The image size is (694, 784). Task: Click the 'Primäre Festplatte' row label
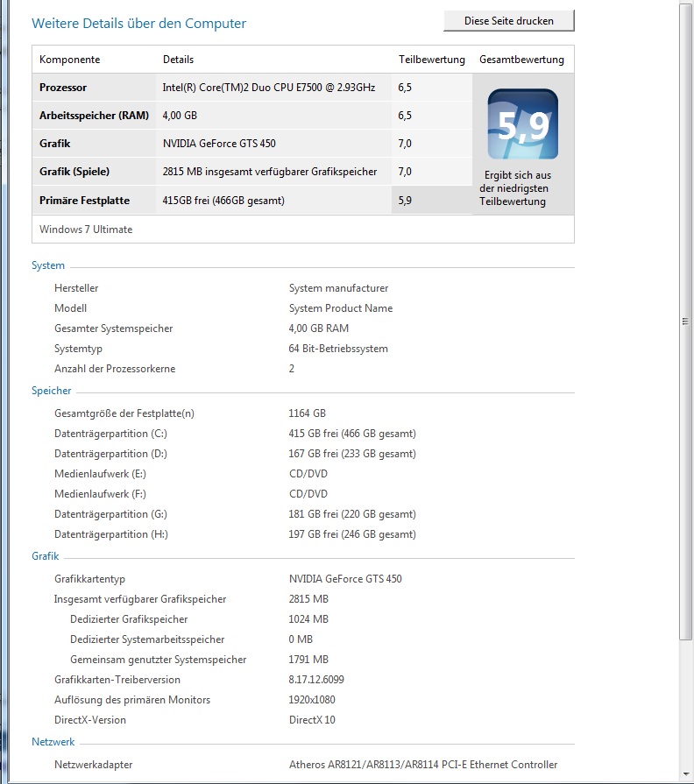point(84,201)
